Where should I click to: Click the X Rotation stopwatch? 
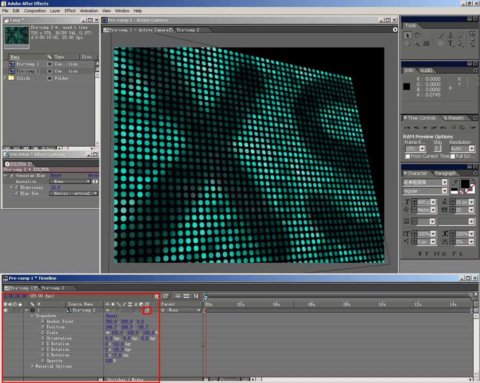coord(43,344)
